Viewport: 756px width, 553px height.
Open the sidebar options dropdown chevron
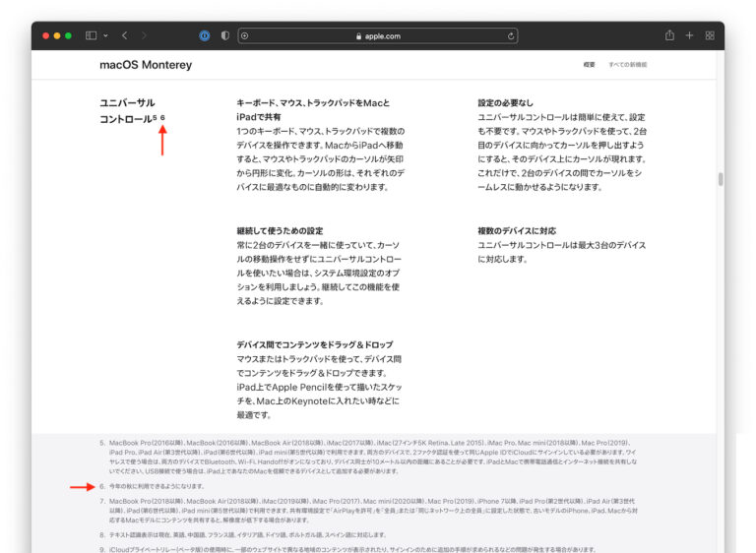[x=105, y=35]
